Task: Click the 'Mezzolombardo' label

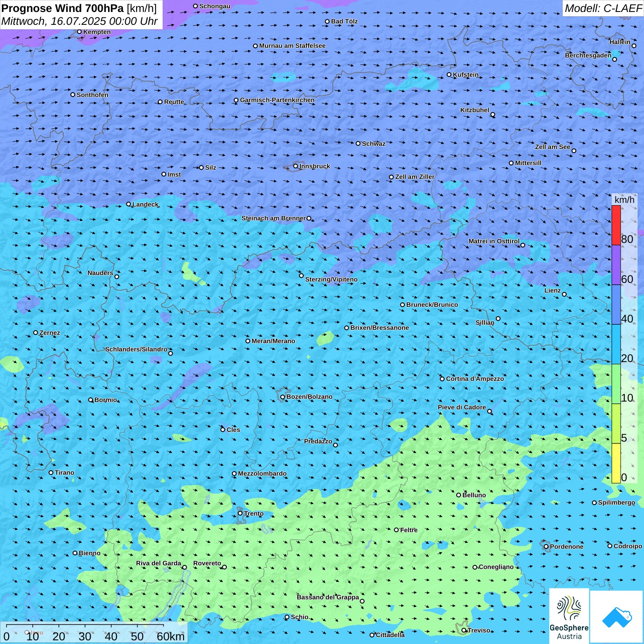Action: click(263, 473)
